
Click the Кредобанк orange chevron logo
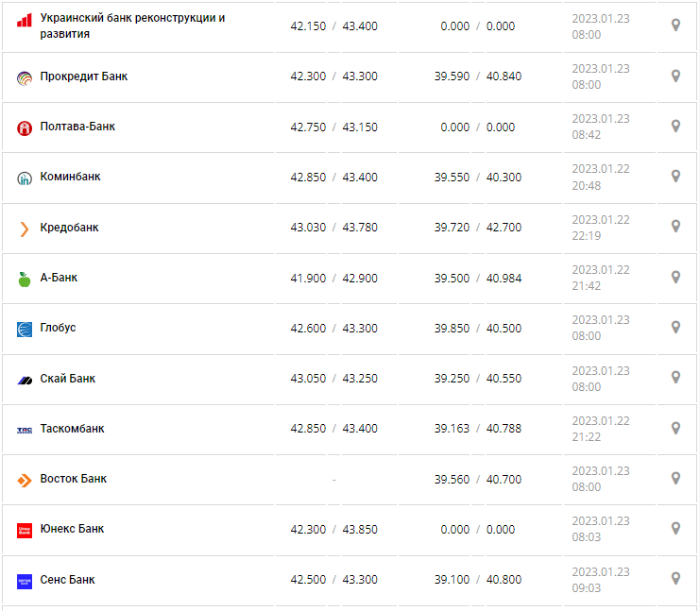[x=25, y=229]
